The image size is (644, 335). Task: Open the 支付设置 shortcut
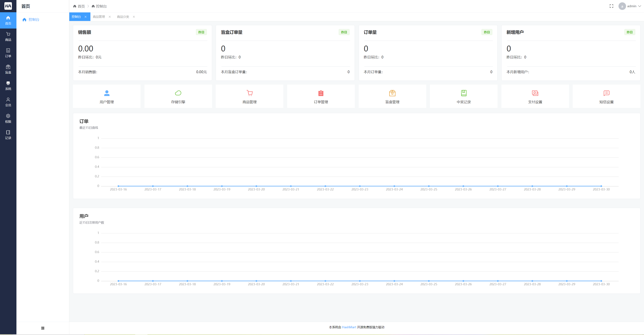pyautogui.click(x=535, y=96)
